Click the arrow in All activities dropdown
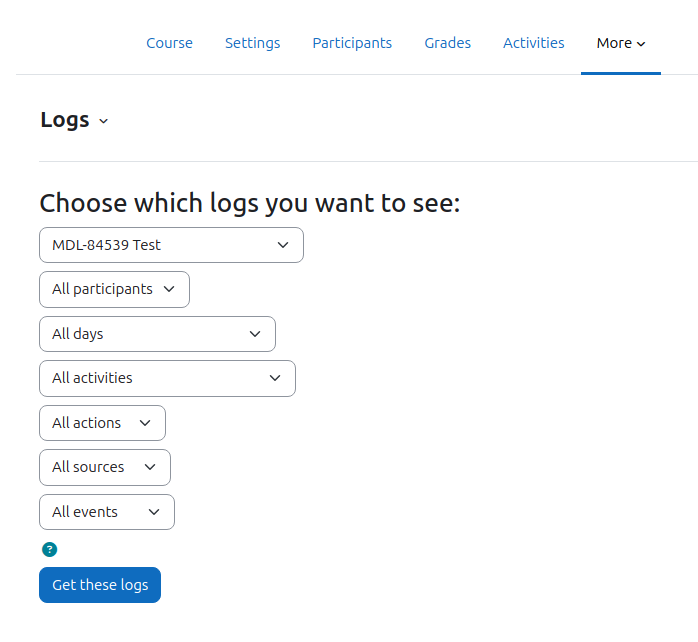The width and height of the screenshot is (698, 642). [275, 378]
